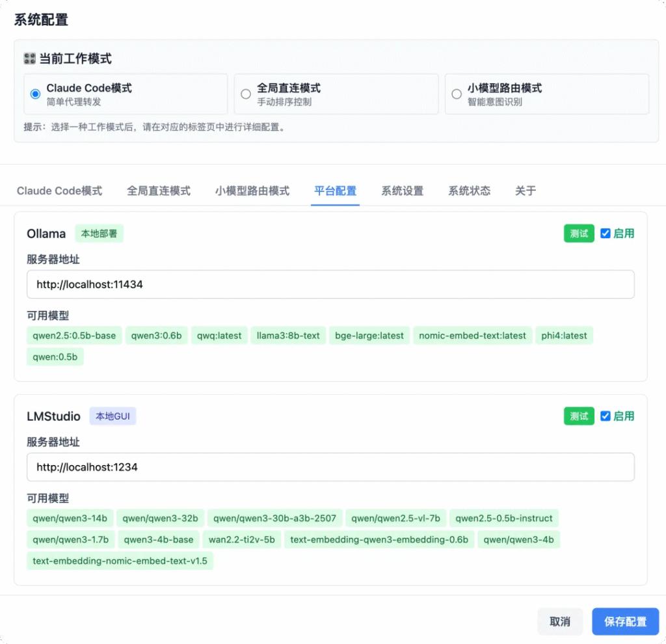Click the bge-large:latest model tag
Viewport: 666px width, 644px height.
369,335
